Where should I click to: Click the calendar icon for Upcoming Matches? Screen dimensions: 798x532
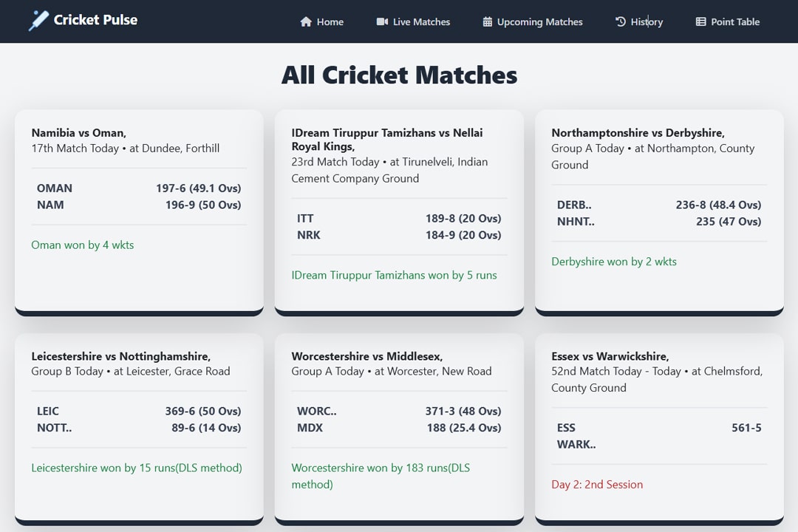[488, 22]
